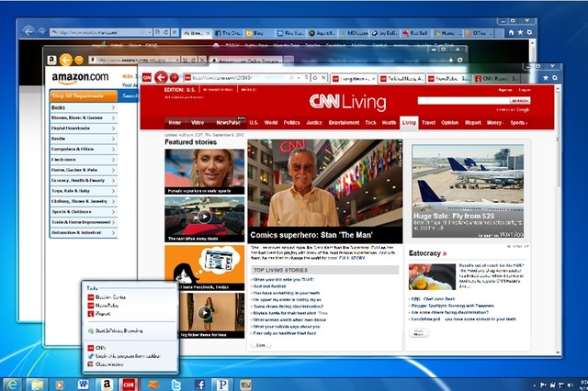This screenshot has width=588, height=391.
Task: Open Twitter pinned site on taskbar
Action: (175, 385)
